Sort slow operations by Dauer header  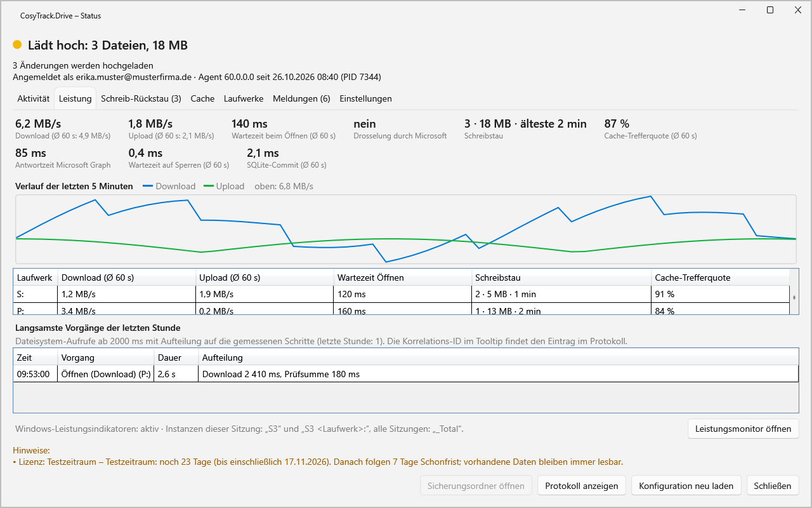(x=176, y=358)
